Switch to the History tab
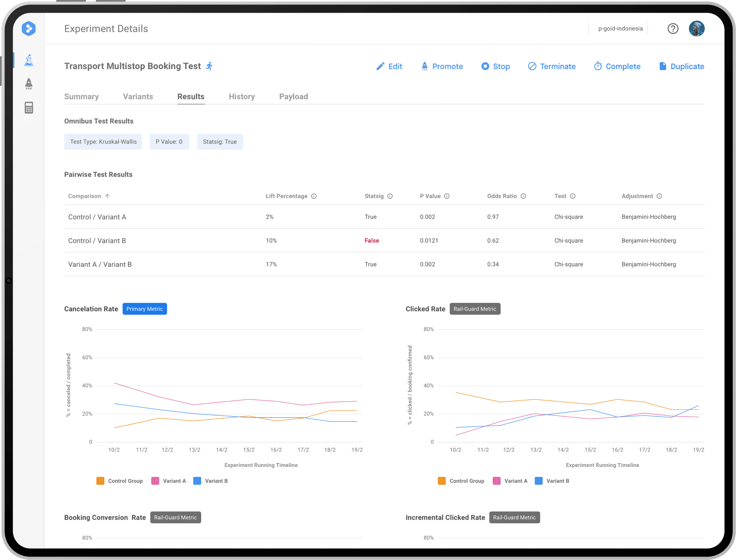736x560 pixels. [x=242, y=96]
